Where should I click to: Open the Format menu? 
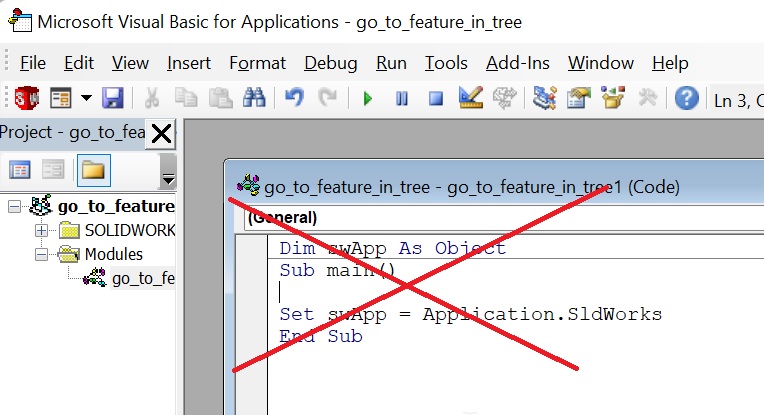[x=257, y=63]
